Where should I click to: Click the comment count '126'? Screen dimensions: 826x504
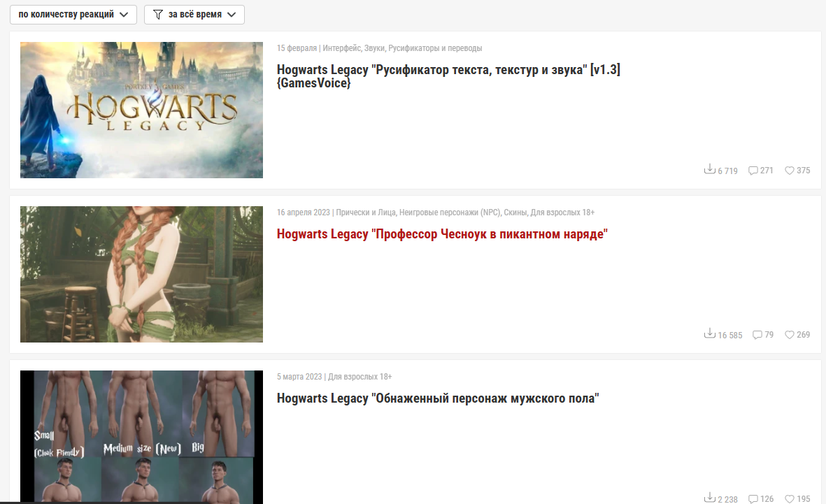click(x=767, y=499)
